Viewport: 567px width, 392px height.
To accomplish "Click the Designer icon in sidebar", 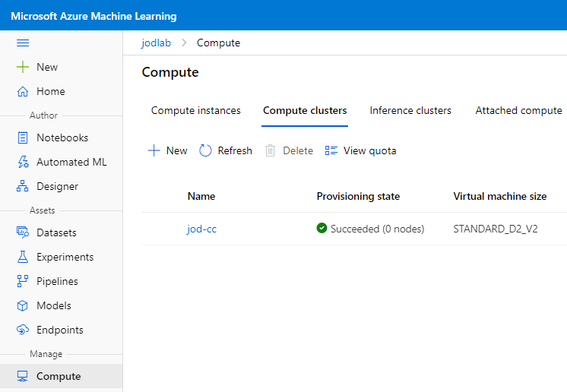I will coord(23,186).
